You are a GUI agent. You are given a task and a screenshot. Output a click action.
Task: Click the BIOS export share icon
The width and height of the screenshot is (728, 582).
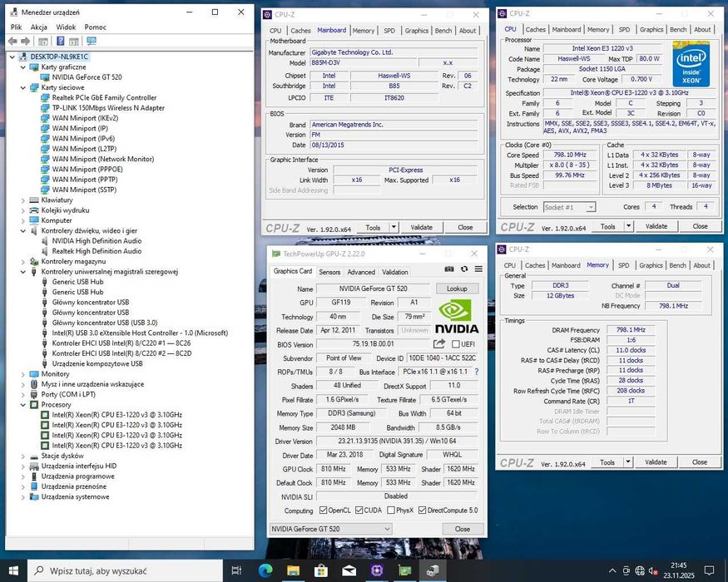point(439,343)
